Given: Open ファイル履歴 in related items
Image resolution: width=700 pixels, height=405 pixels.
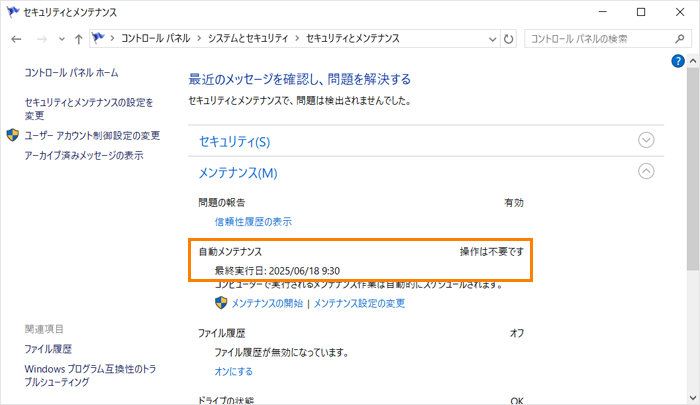Looking at the screenshot, I should click(48, 349).
